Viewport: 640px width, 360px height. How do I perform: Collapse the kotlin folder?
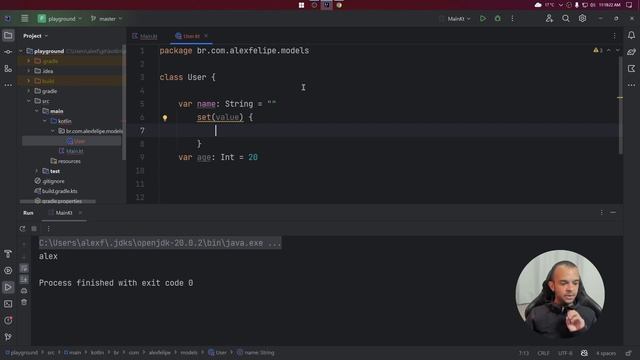(45, 121)
